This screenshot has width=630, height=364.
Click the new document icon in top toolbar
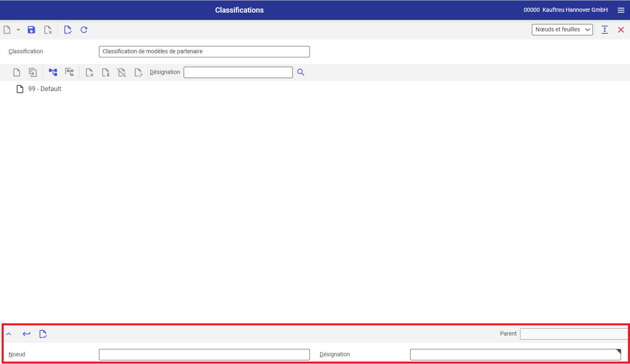(x=7, y=30)
